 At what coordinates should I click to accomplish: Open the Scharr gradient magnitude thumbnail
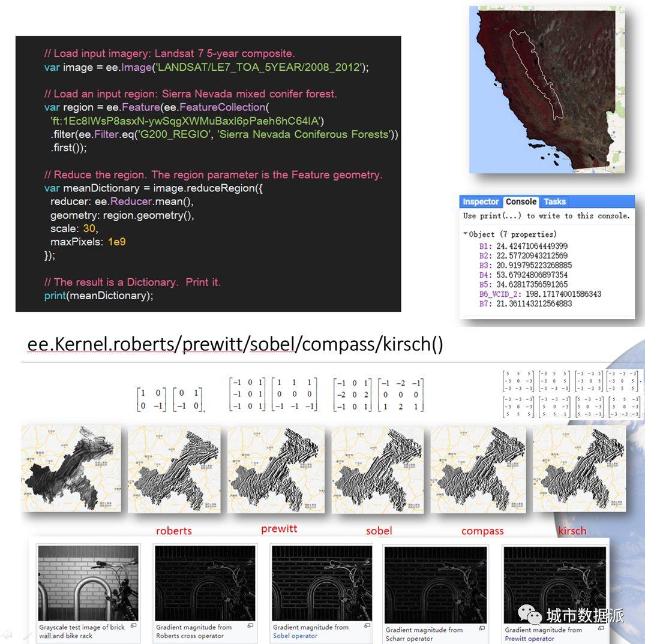click(436, 584)
